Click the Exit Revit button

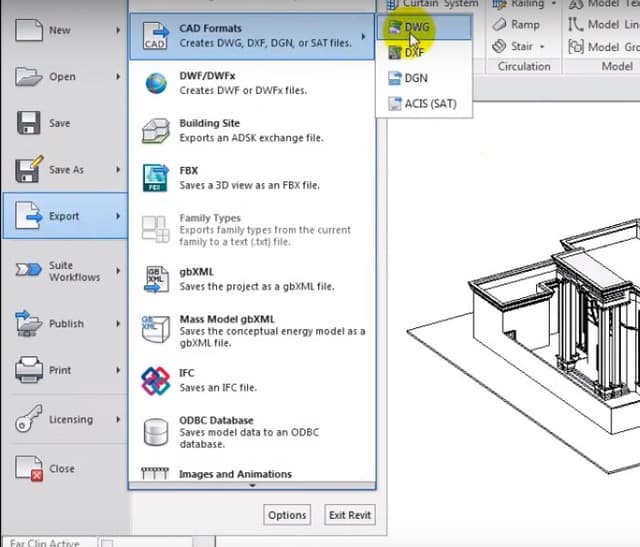pyautogui.click(x=350, y=515)
